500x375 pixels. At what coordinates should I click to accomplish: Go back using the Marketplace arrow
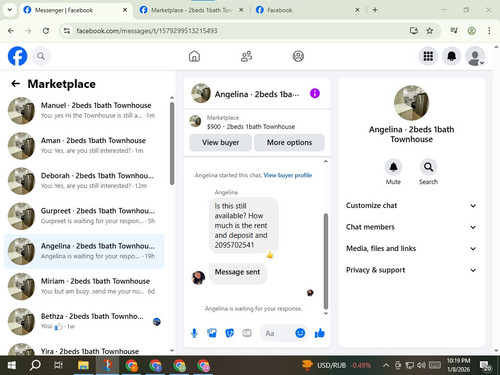tap(15, 84)
